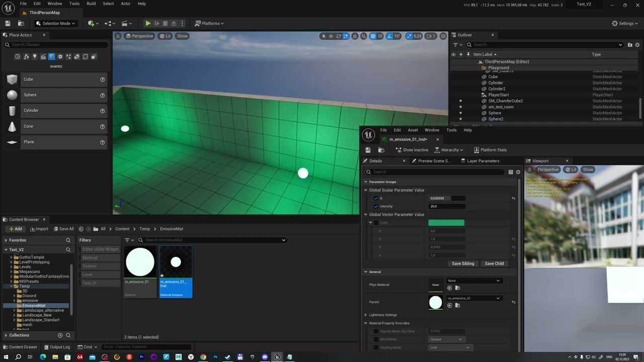Click the Browse icon in material editor toolbar

[381, 150]
